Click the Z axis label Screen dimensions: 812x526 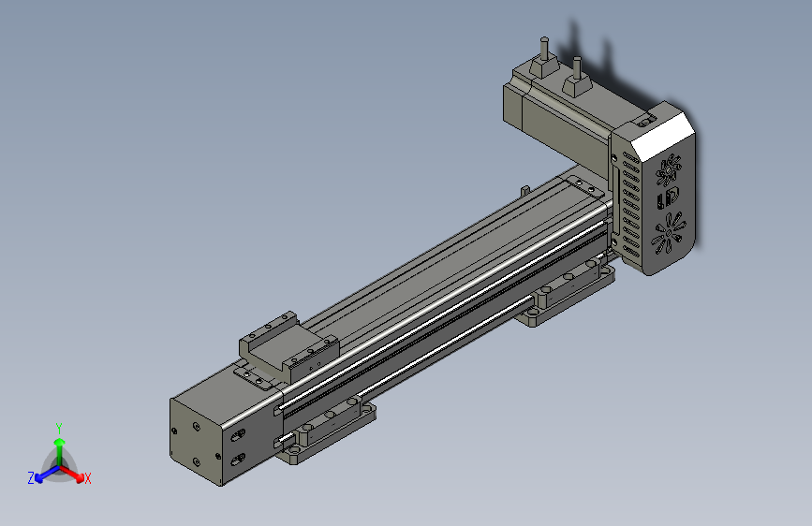pyautogui.click(x=31, y=478)
